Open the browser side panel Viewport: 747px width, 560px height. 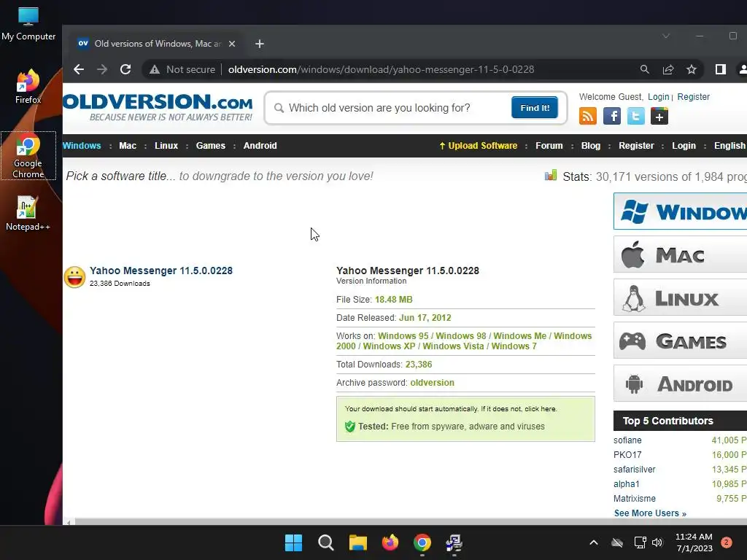pos(720,69)
